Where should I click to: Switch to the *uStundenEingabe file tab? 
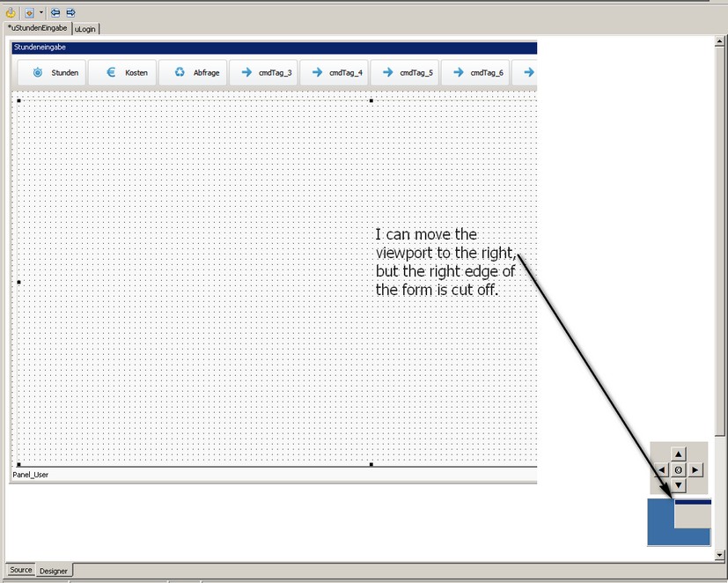38,28
